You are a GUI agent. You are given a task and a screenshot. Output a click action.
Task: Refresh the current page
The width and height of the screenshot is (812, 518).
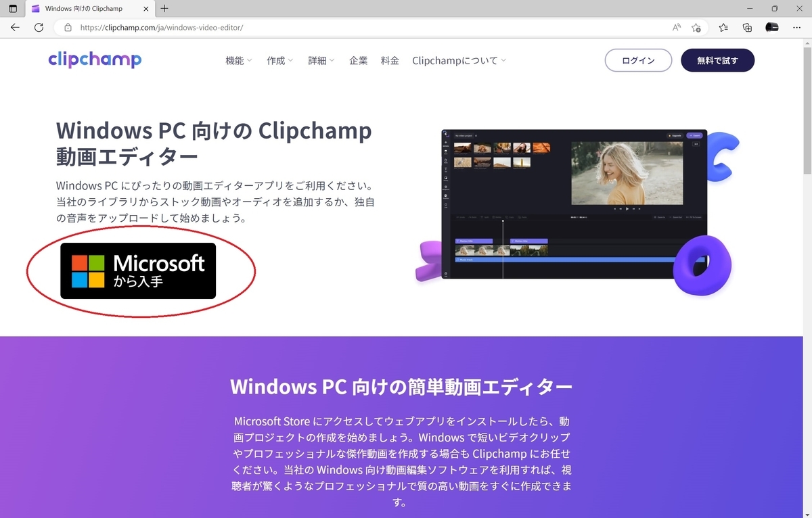[x=39, y=28]
